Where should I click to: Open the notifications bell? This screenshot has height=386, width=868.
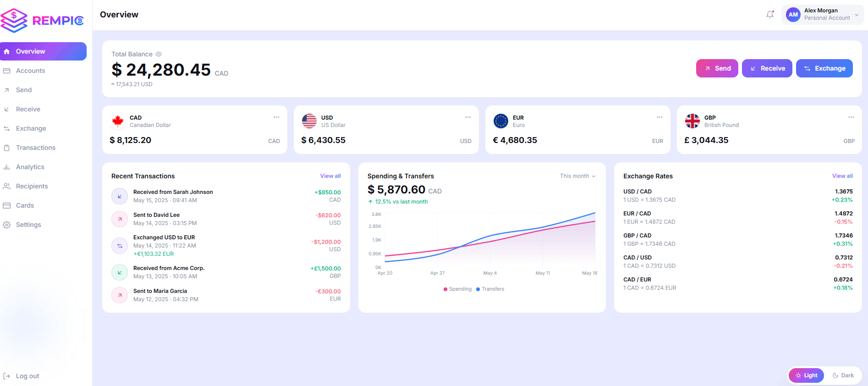[770, 15]
